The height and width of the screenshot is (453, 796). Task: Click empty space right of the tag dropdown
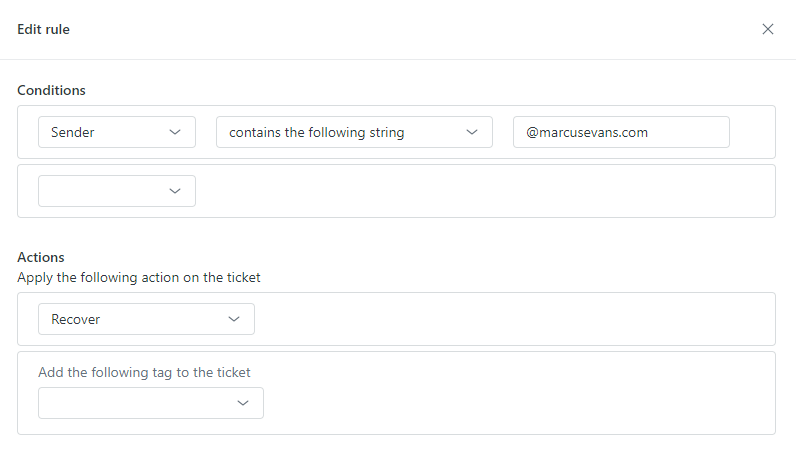click(x=518, y=403)
